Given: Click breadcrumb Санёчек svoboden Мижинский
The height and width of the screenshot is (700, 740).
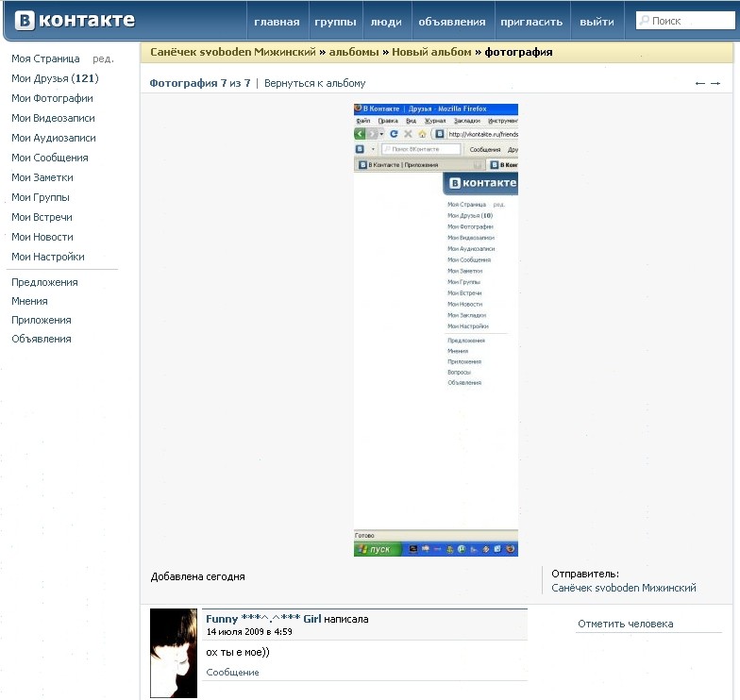Looking at the screenshot, I should 233,52.
